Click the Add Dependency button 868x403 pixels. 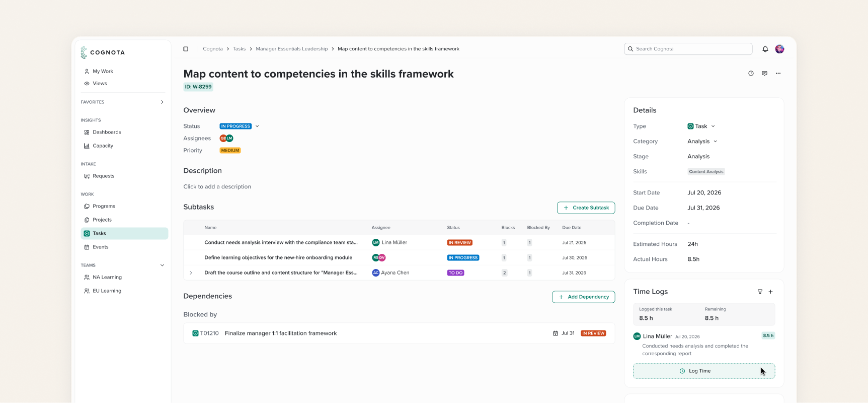[583, 297]
